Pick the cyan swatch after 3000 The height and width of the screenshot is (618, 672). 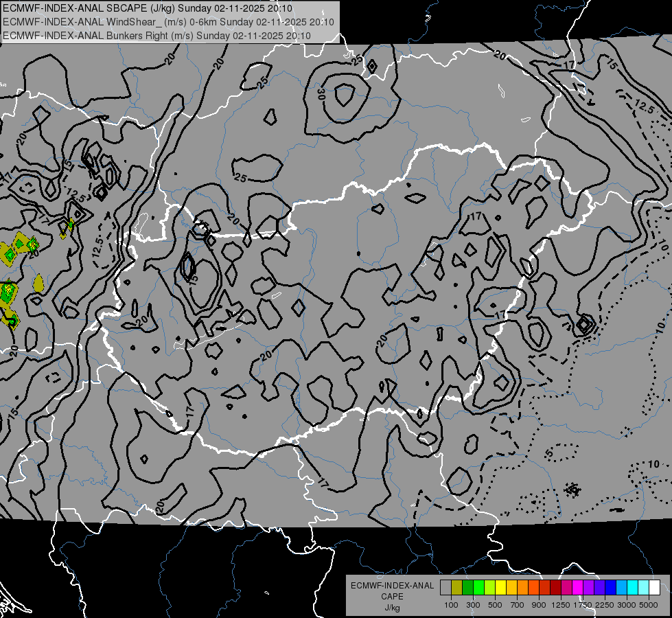(x=633, y=588)
